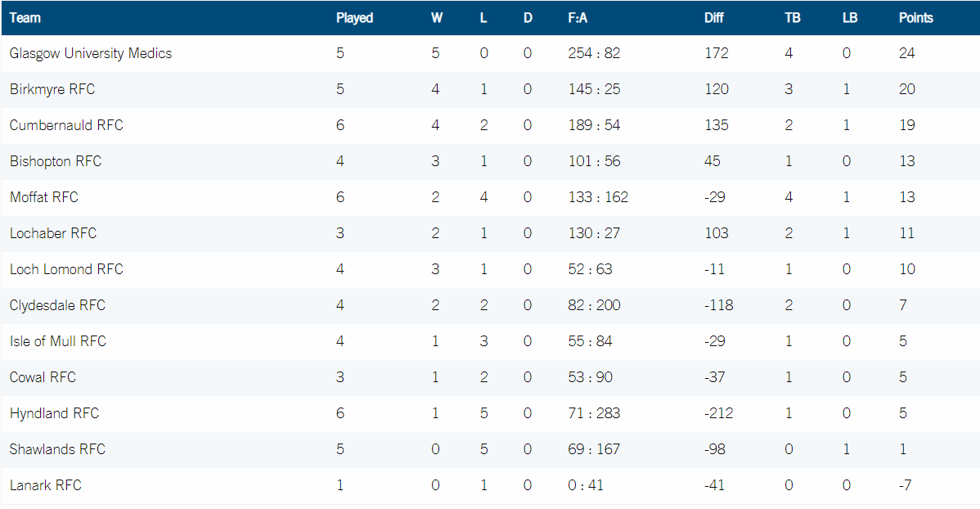The width and height of the screenshot is (980, 509).
Task: Select Shawlands RFC in standings
Action: pyautogui.click(x=57, y=449)
